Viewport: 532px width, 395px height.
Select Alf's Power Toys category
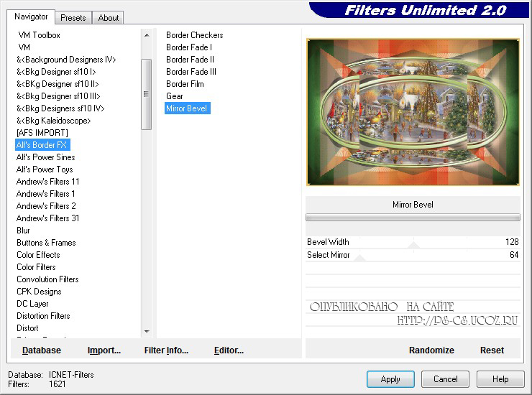coord(45,169)
